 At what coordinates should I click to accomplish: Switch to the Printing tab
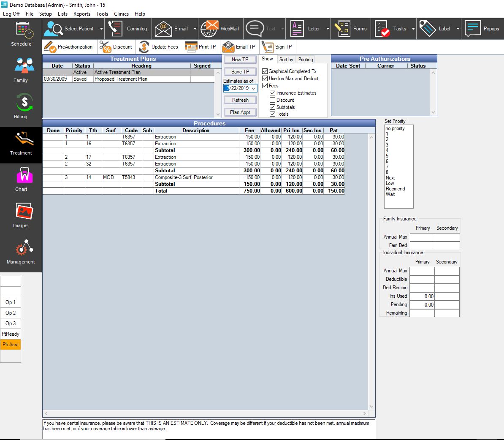tap(305, 59)
